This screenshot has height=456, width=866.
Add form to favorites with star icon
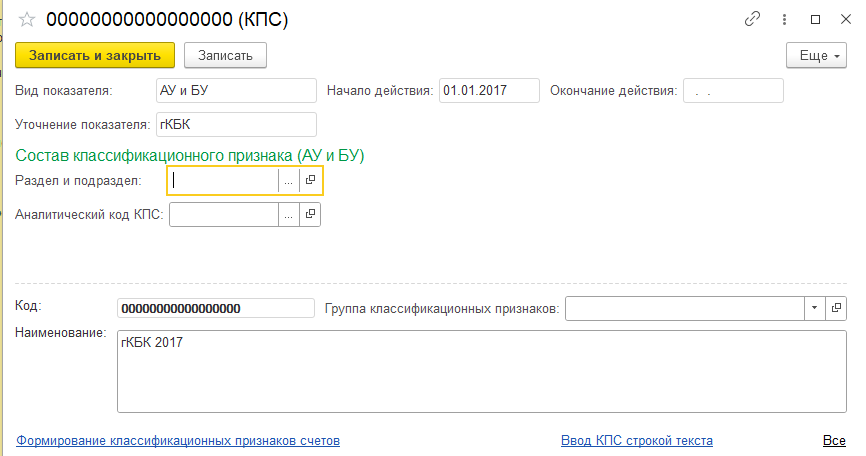coord(27,20)
